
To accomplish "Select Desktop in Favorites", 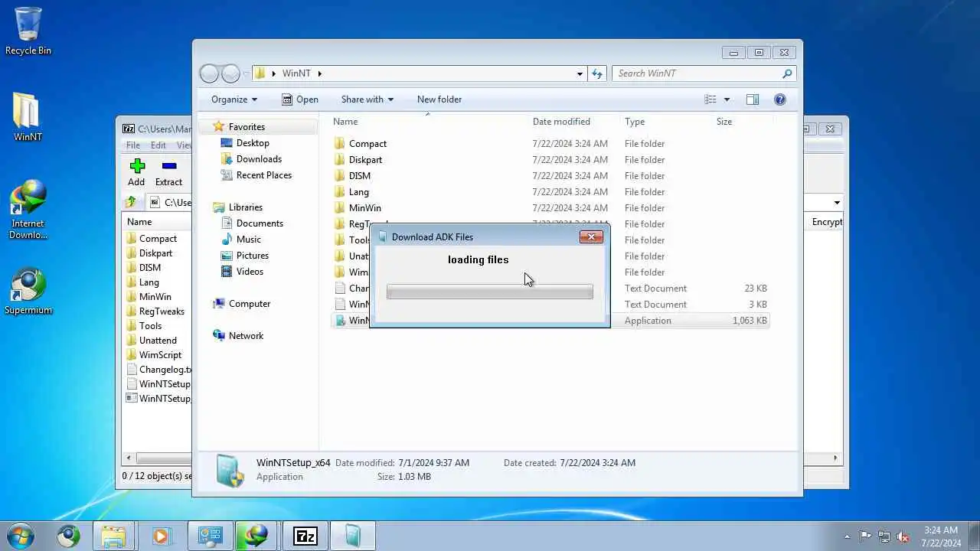I will [x=245, y=143].
